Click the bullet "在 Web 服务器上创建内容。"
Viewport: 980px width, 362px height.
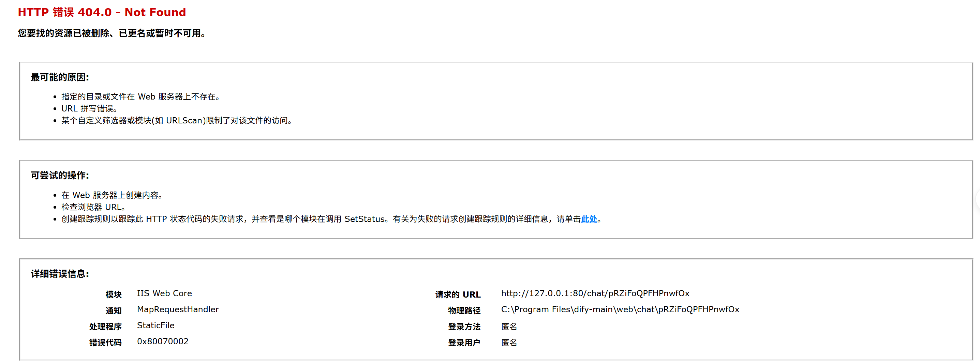(x=112, y=195)
